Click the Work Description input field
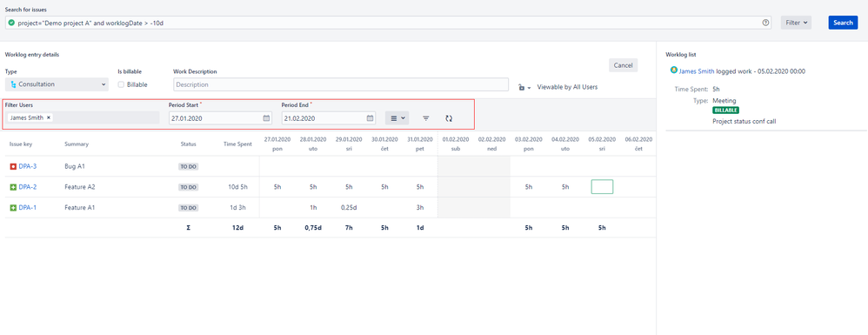 (340, 84)
